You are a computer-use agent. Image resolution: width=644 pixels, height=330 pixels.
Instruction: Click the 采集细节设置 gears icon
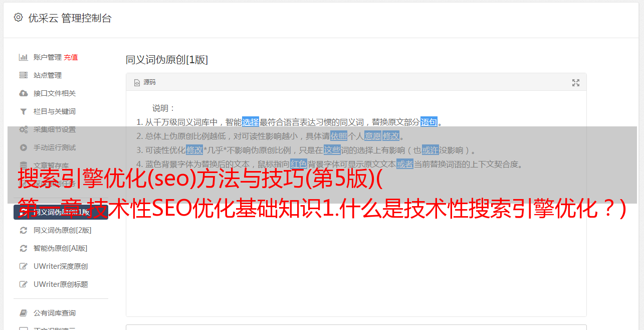coord(23,129)
